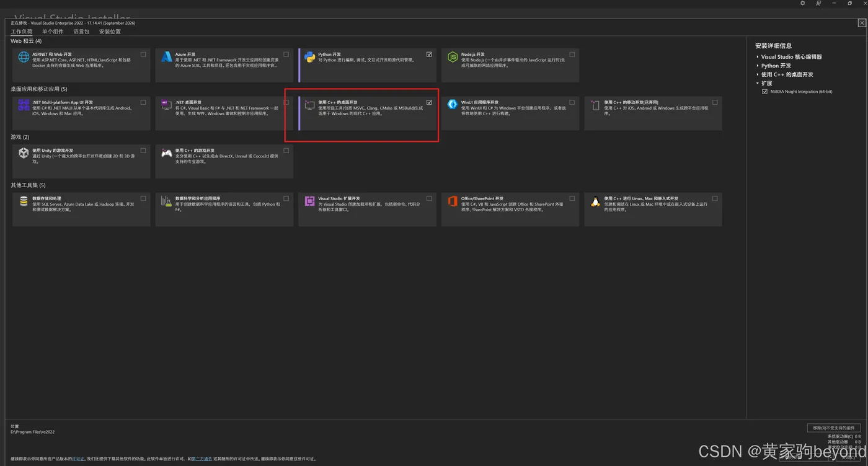This screenshot has width=868, height=466.
Task: Check the 使用 Unity 的游戏开发 checkbox
Action: pyautogui.click(x=143, y=151)
